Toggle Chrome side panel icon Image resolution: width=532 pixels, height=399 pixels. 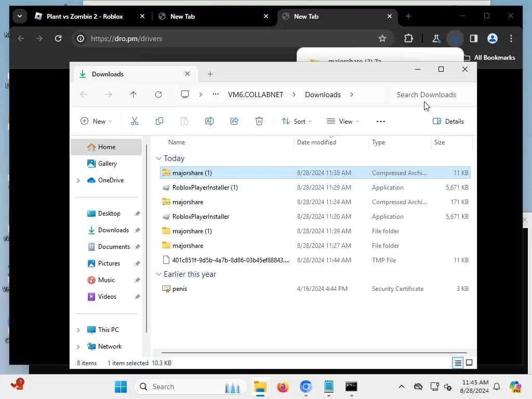pyautogui.click(x=474, y=38)
